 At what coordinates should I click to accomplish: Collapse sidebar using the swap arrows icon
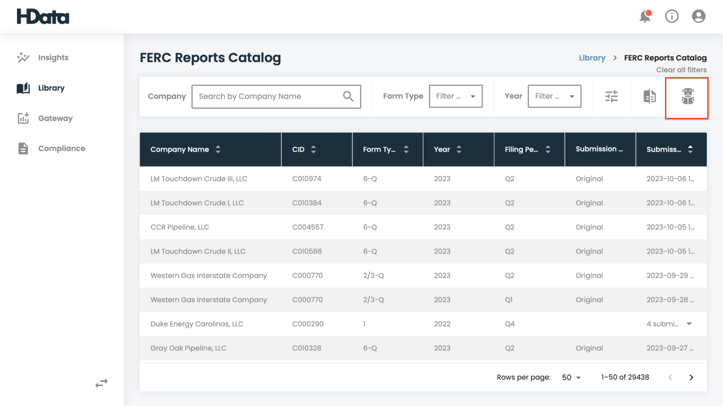tap(101, 383)
